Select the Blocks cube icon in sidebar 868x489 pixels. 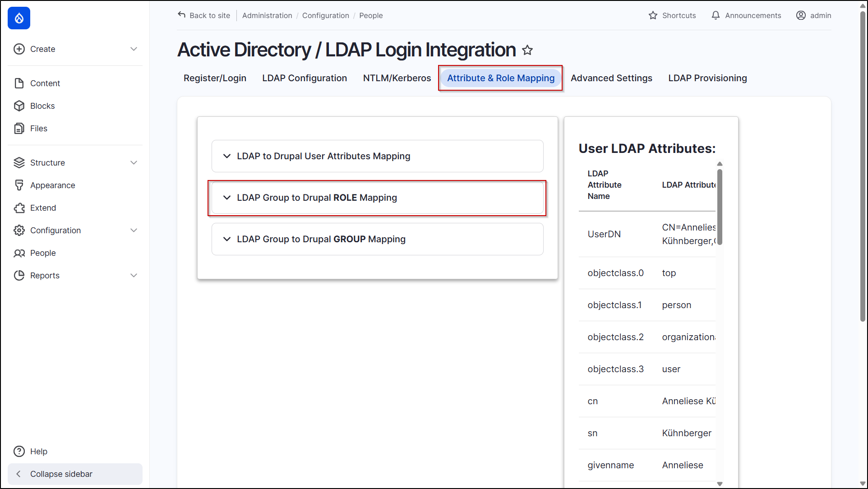(x=19, y=106)
